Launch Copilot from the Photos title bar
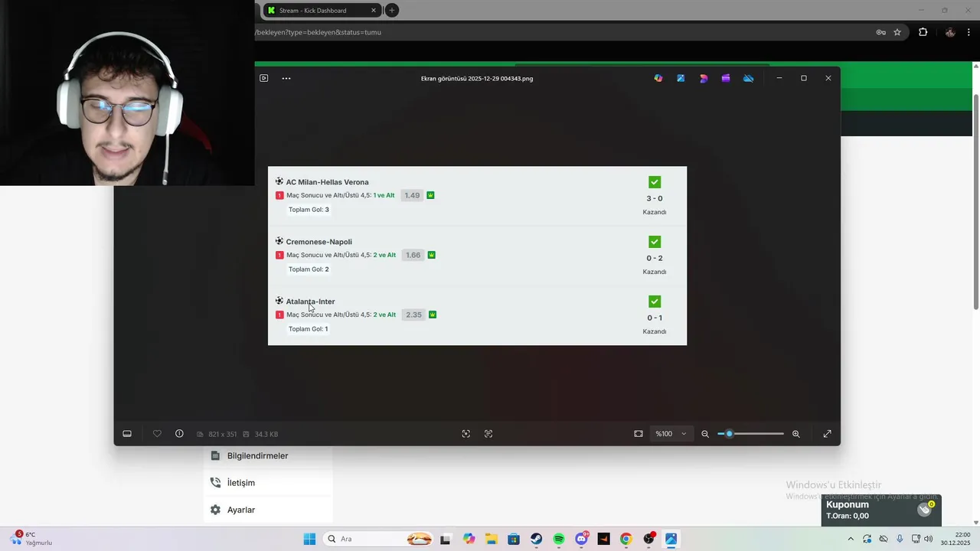The height and width of the screenshot is (551, 980). coord(658,78)
